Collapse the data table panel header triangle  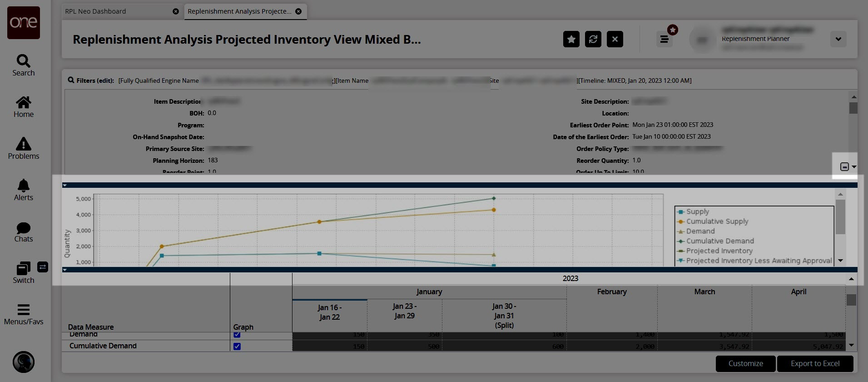pyautogui.click(x=65, y=270)
